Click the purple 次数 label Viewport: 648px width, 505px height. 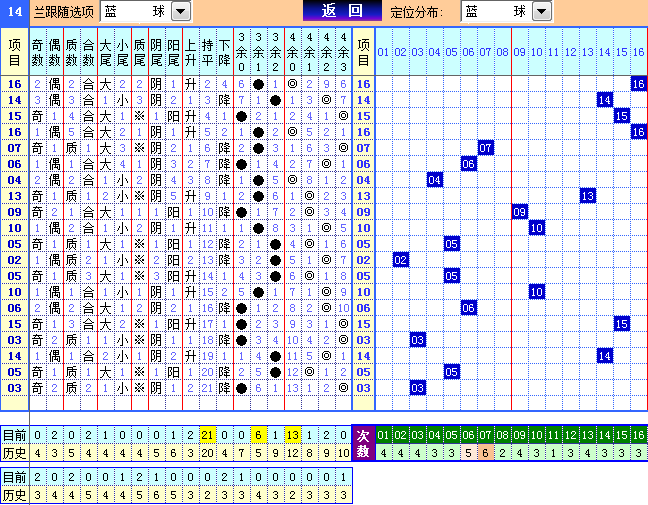(x=363, y=443)
